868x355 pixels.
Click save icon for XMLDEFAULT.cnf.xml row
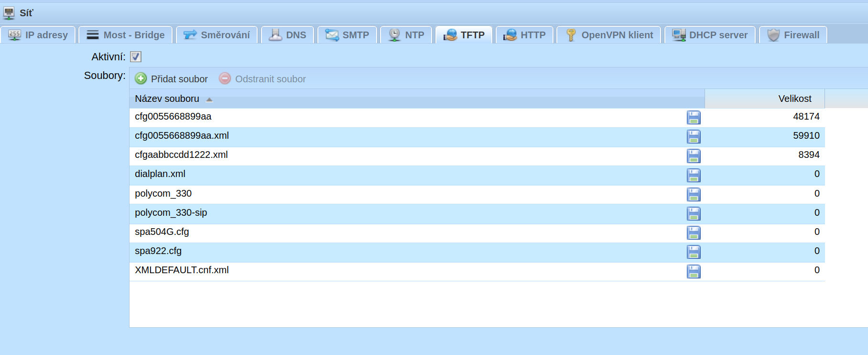pos(694,272)
